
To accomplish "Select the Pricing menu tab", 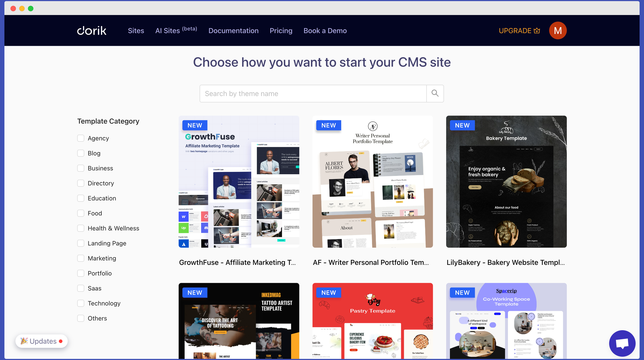I will click(281, 31).
